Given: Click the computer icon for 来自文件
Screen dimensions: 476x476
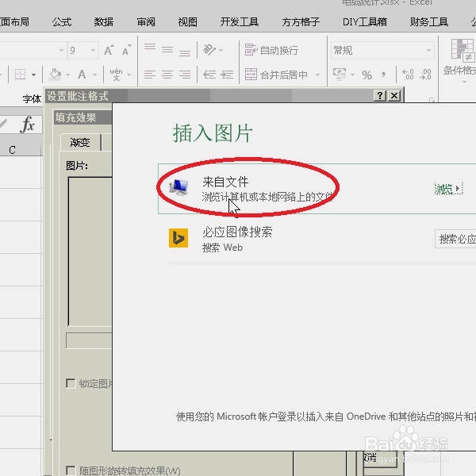Looking at the screenshot, I should pos(179,186).
